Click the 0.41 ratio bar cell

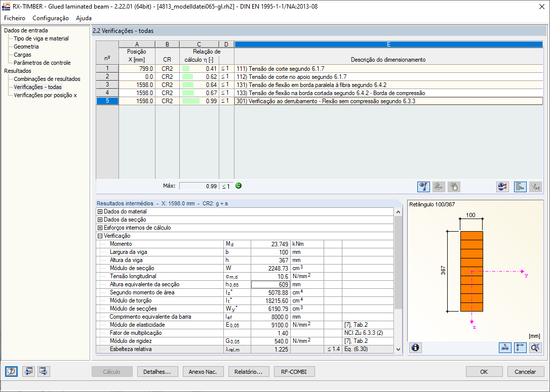[x=199, y=69]
